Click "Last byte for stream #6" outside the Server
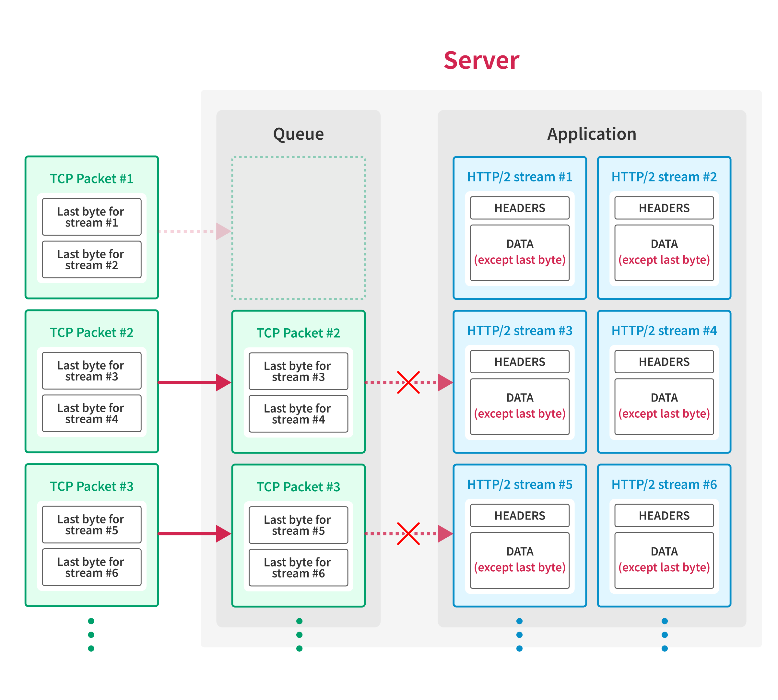778x700 pixels. 91,567
